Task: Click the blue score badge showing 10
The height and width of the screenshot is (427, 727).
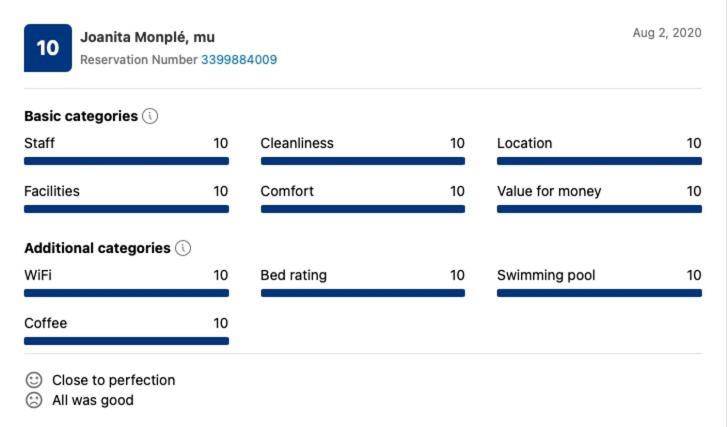Action: pyautogui.click(x=48, y=48)
